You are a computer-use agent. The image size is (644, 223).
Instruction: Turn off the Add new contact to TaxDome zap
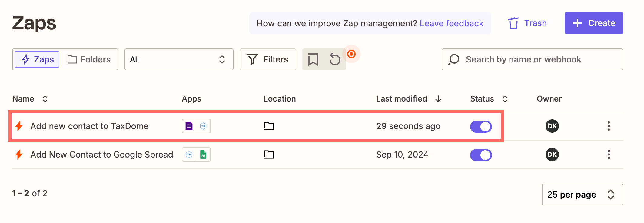pyautogui.click(x=481, y=127)
